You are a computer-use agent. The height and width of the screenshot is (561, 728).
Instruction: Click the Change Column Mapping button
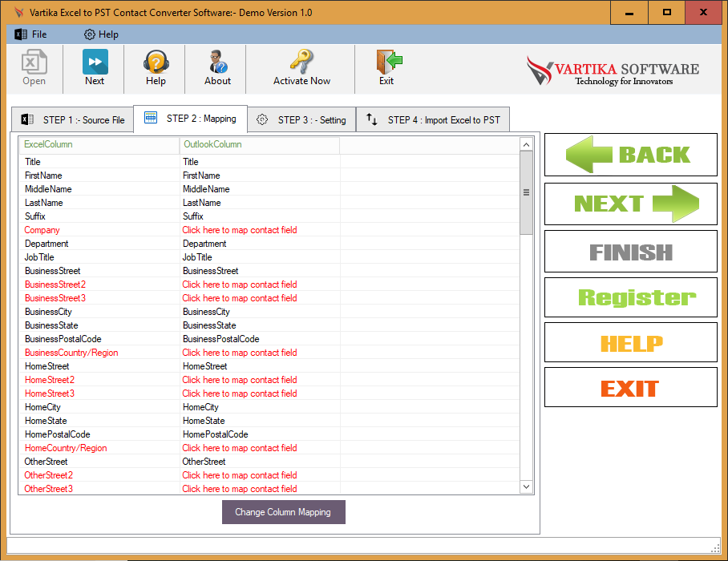[283, 512]
